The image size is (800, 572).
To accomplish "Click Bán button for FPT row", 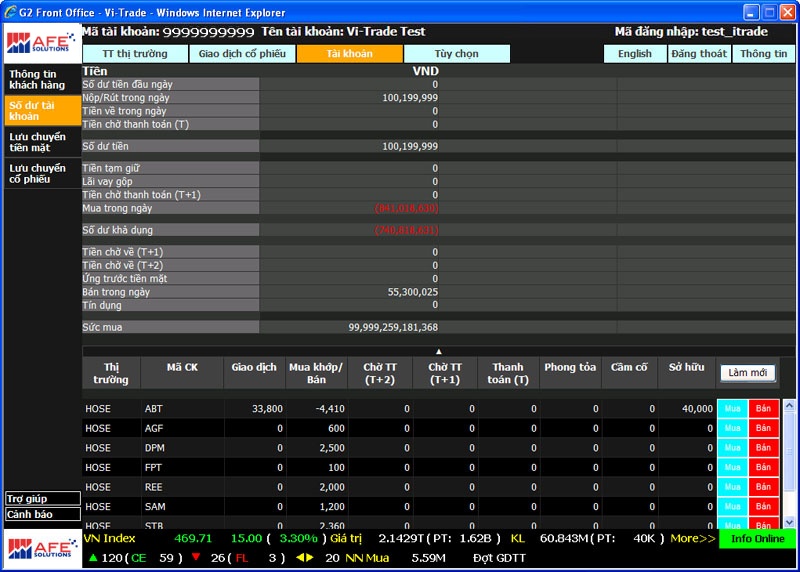I will coord(763,467).
